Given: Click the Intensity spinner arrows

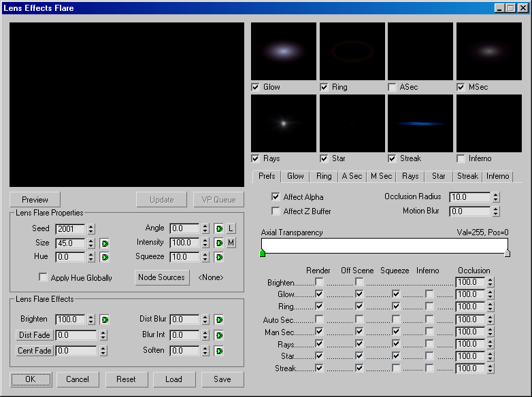Looking at the screenshot, I should [205, 243].
